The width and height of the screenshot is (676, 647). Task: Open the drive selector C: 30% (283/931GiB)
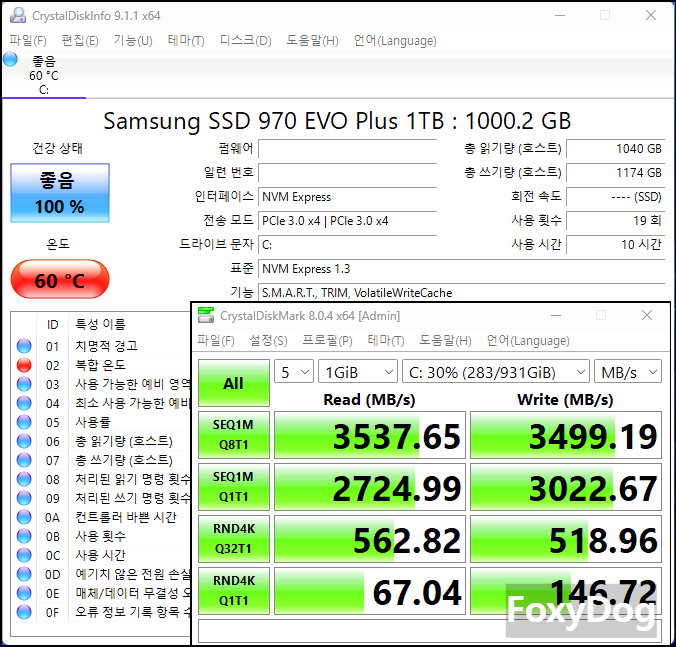[x=496, y=372]
